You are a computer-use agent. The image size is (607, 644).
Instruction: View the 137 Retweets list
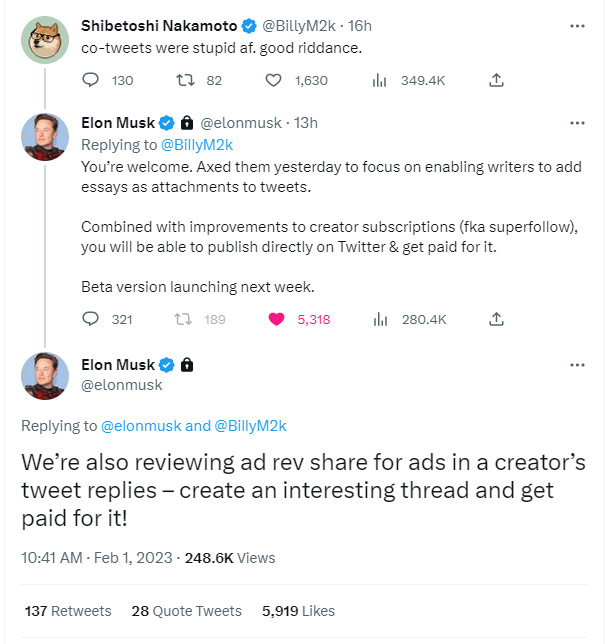(x=67, y=611)
